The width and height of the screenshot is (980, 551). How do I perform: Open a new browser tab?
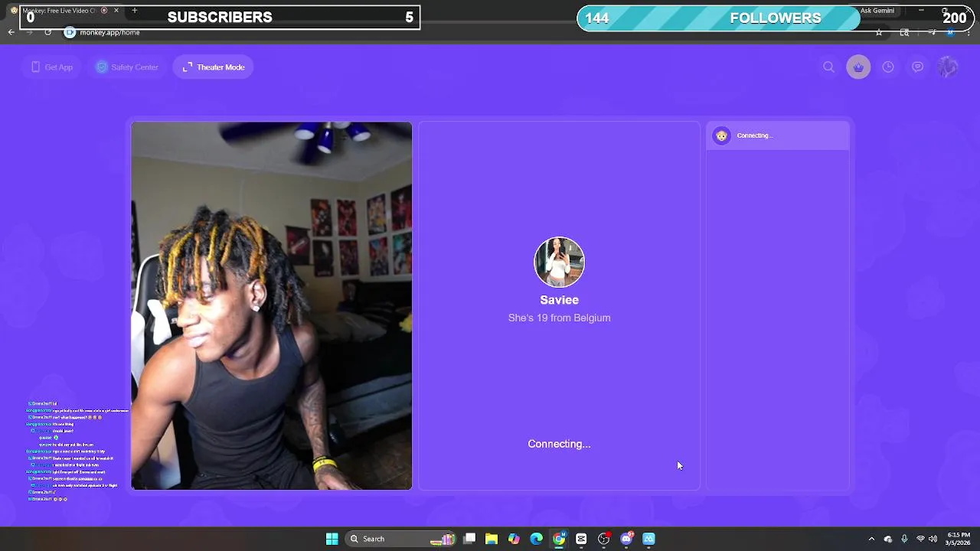point(134,11)
